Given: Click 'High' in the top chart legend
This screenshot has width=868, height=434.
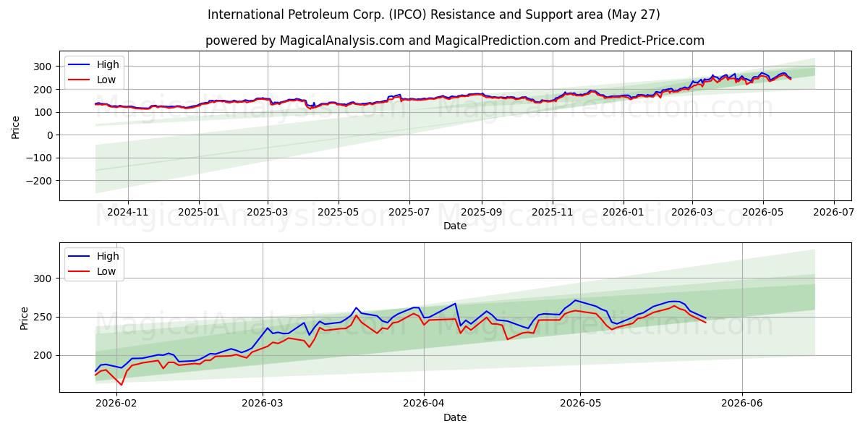Looking at the screenshot, I should [x=108, y=64].
